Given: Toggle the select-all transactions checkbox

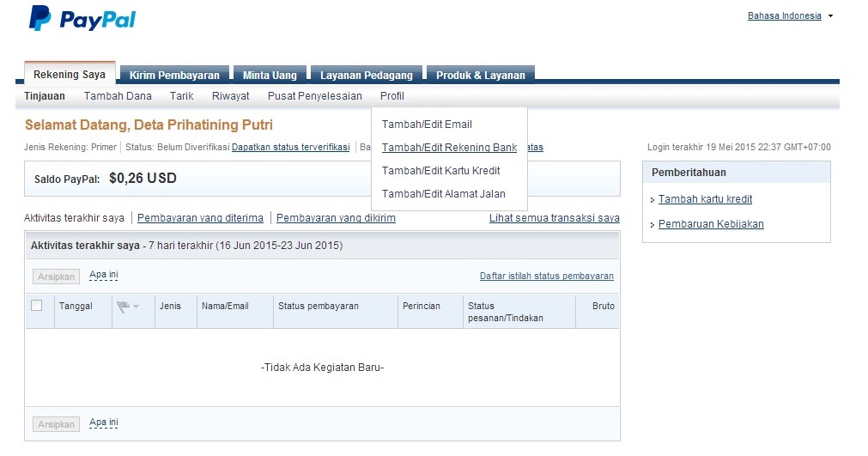Looking at the screenshot, I should pos(37,306).
